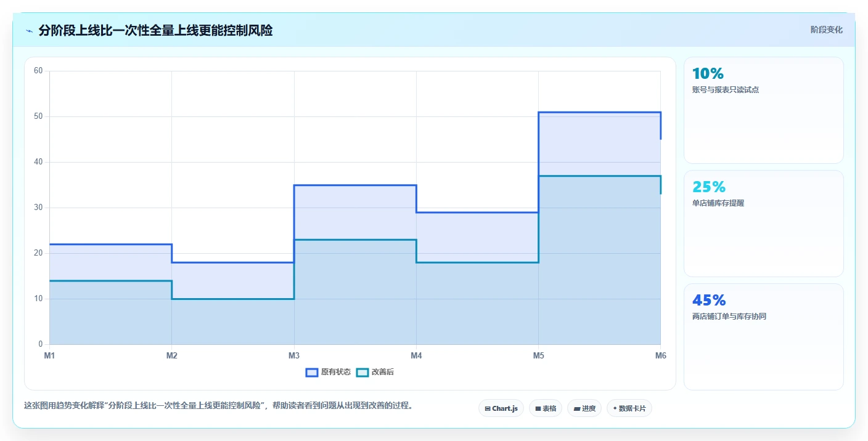
Task: Click the 账号与报表只读试点 caption
Action: pos(726,90)
